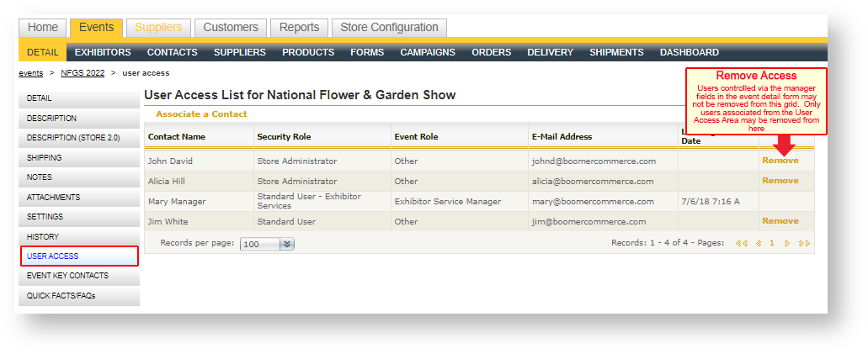This screenshot has width=868, height=354.
Task: Navigate to events breadcrumb link
Action: click(x=31, y=73)
